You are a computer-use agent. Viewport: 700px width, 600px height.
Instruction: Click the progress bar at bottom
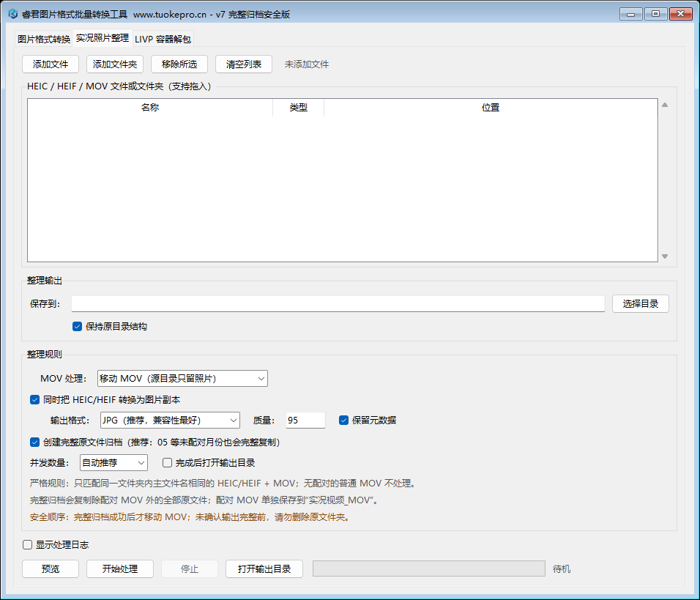point(429,568)
